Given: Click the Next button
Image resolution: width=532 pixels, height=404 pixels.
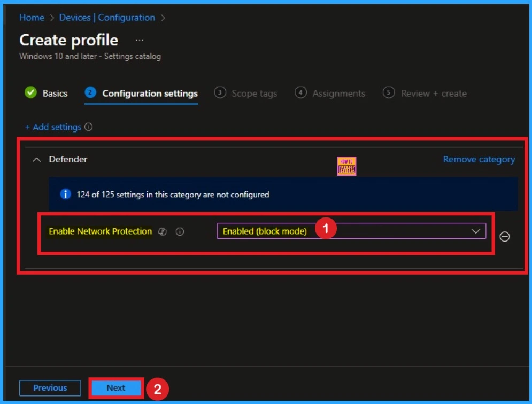Looking at the screenshot, I should click(116, 388).
